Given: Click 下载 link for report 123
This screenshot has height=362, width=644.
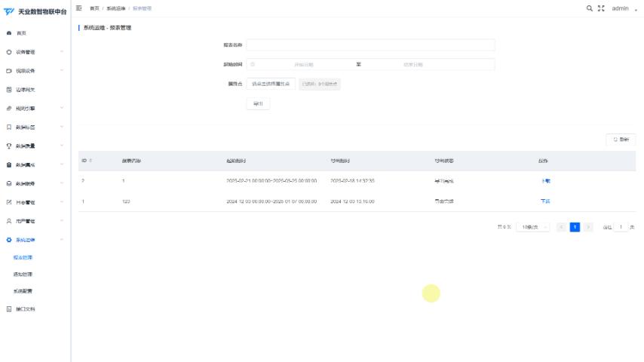Looking at the screenshot, I should point(545,201).
